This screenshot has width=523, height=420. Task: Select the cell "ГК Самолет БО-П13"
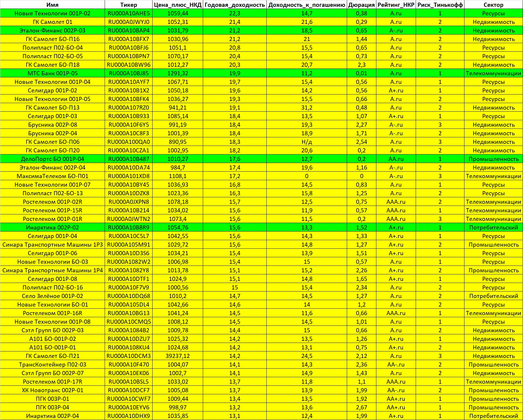click(x=52, y=108)
